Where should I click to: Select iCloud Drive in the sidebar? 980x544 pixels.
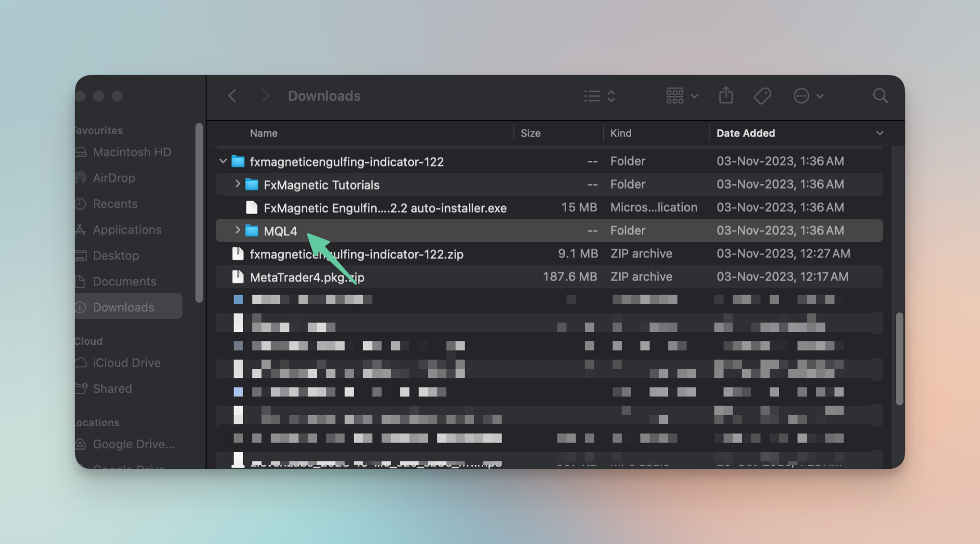coord(126,363)
